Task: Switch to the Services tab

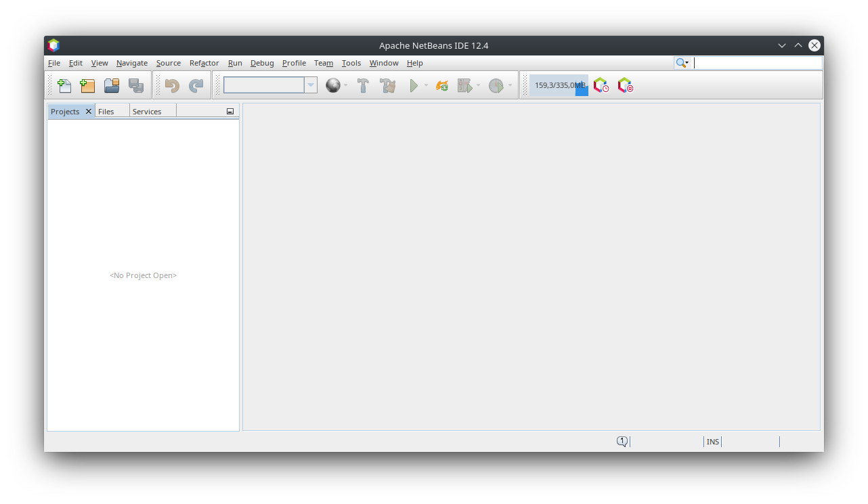Action: (x=147, y=112)
